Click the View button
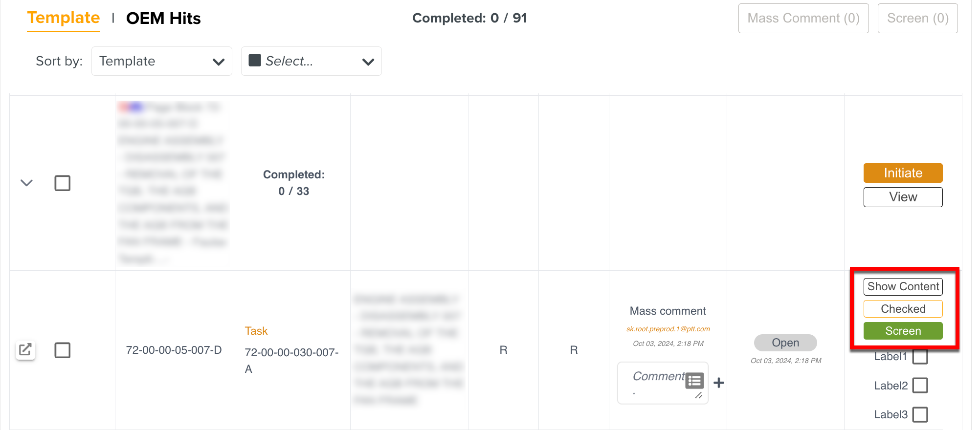 pyautogui.click(x=903, y=197)
